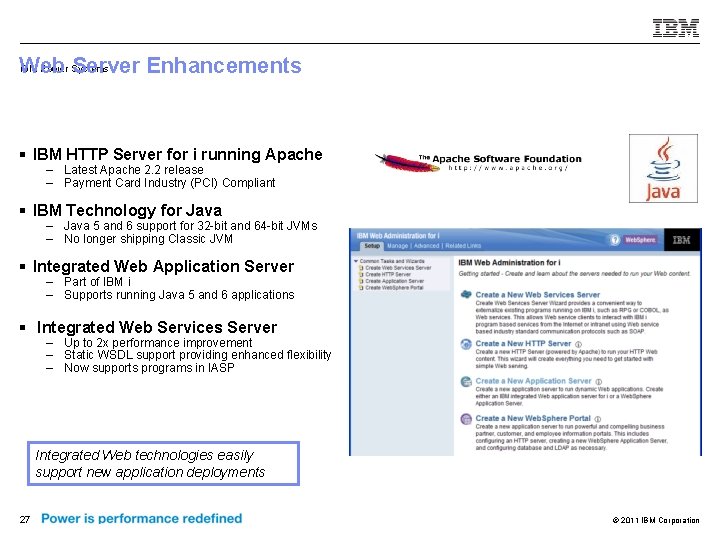Click the http://www.apache.org/ URL text

point(508,168)
